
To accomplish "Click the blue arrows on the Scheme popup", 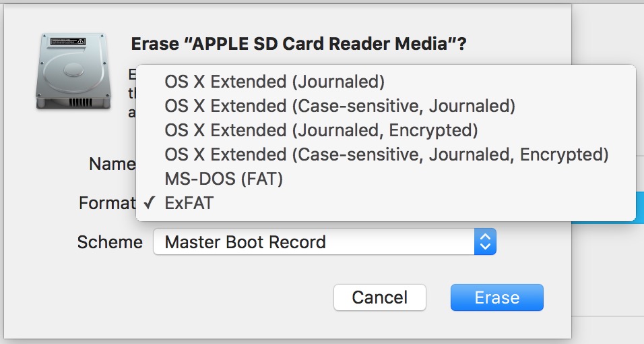I will point(485,242).
